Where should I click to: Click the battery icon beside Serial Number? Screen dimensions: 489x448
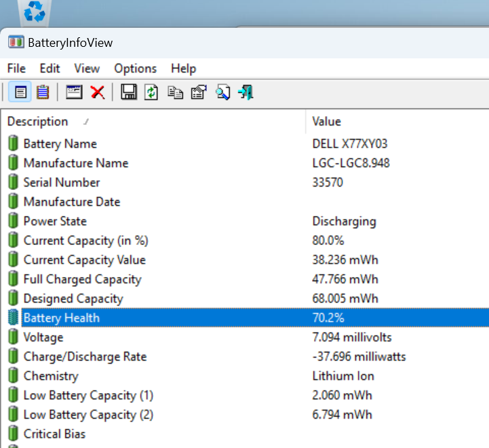13,182
